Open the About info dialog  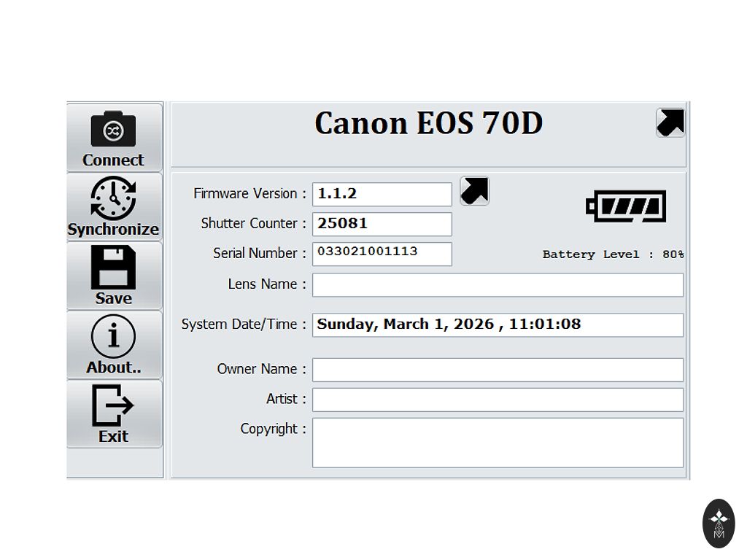tap(114, 345)
